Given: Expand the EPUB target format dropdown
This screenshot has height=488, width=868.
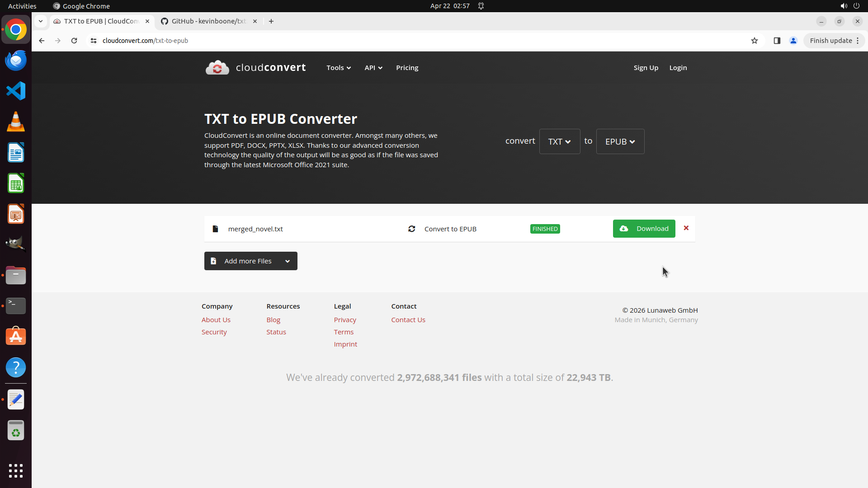Looking at the screenshot, I should pyautogui.click(x=620, y=141).
